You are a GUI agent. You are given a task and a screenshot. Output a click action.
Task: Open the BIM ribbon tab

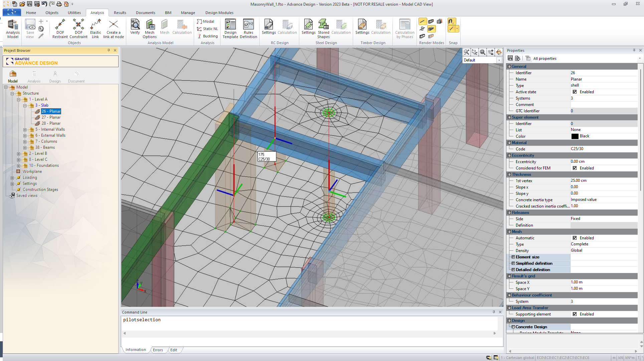point(168,13)
